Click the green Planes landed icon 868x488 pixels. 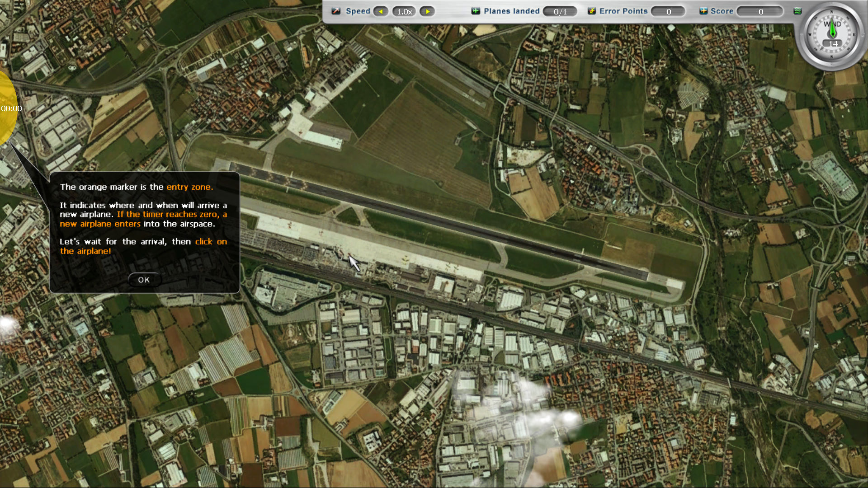coord(476,11)
